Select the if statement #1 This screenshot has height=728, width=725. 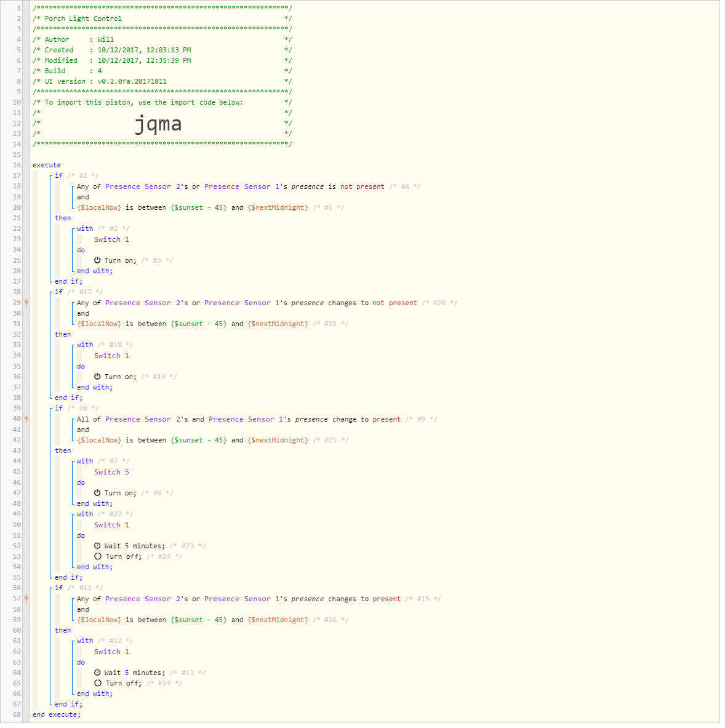59,177
